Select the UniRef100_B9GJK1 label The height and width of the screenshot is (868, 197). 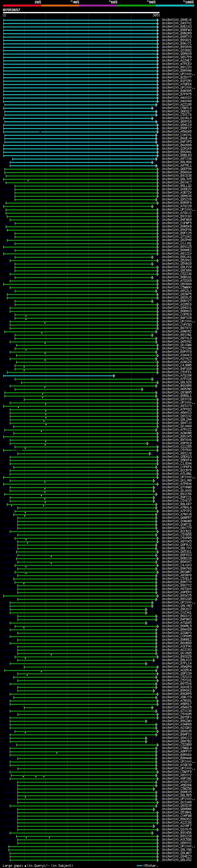(177, 257)
